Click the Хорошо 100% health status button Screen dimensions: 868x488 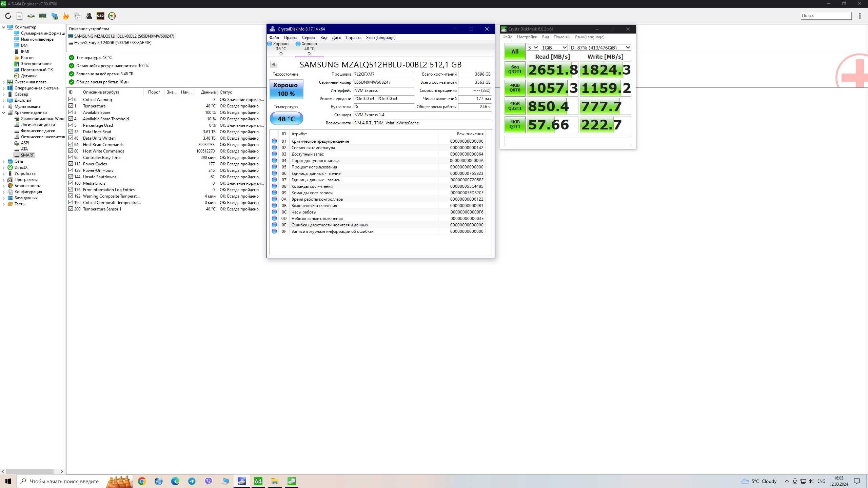coord(286,89)
